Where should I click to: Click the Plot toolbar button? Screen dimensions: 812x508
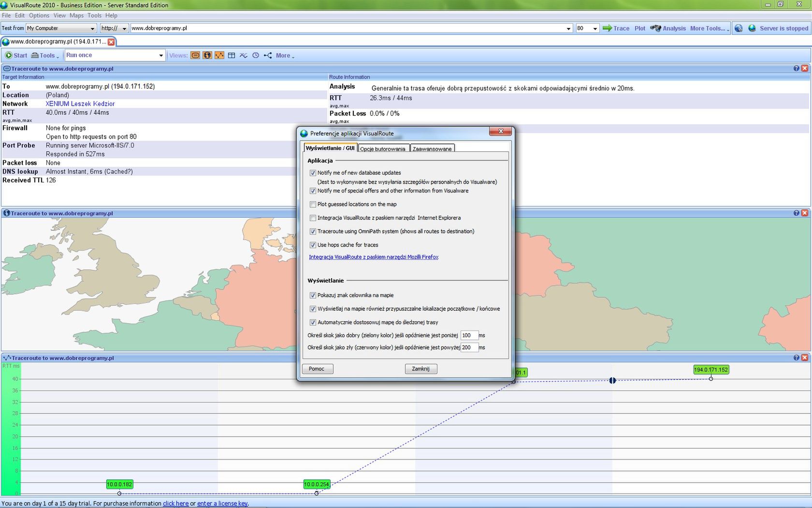point(640,28)
